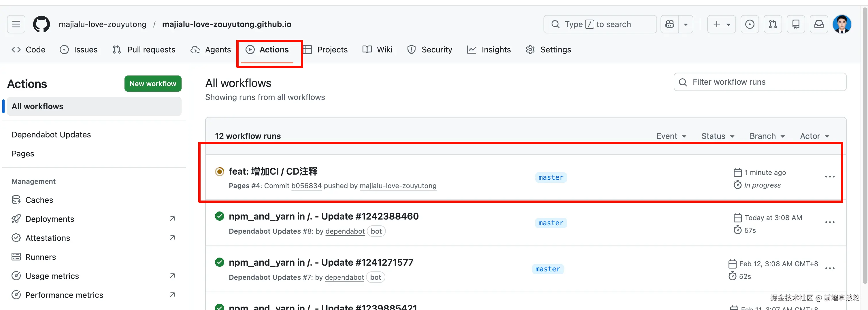Click master branch label on Dependabot Updates #7

pyautogui.click(x=548, y=269)
